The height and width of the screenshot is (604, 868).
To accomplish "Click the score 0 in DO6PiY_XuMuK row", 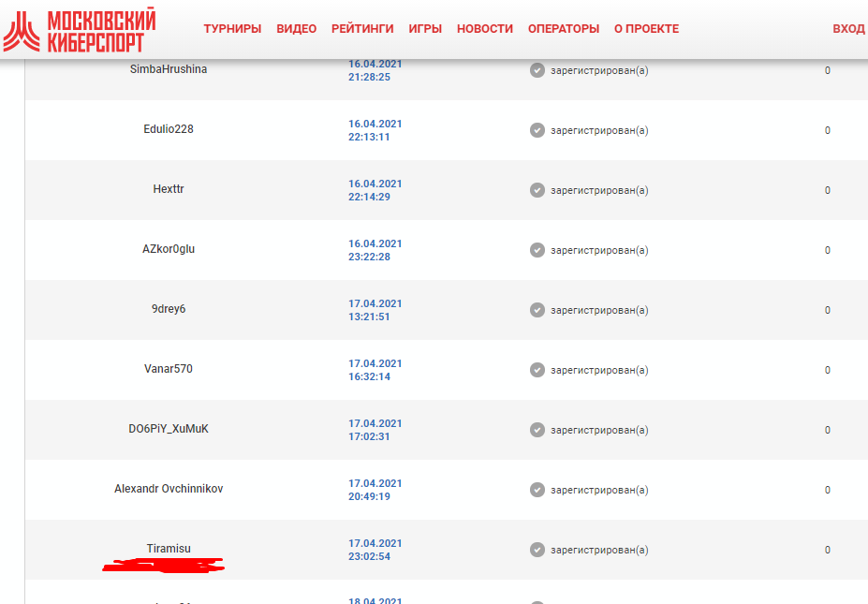I will click(828, 430).
